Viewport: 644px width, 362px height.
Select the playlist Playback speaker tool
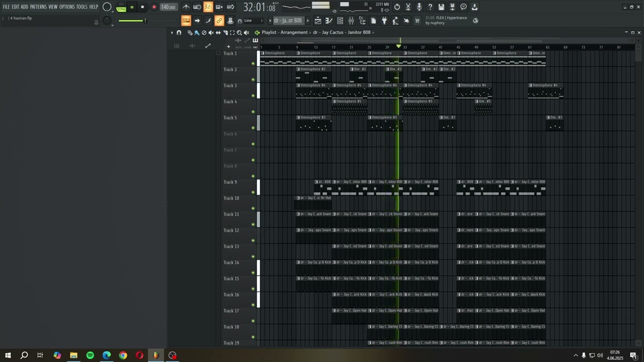tap(246, 32)
